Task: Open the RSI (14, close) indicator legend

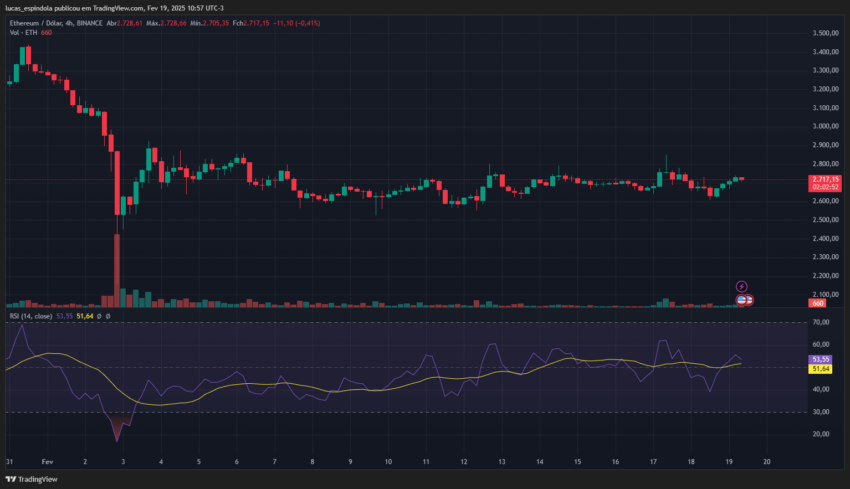Action: pyautogui.click(x=31, y=316)
